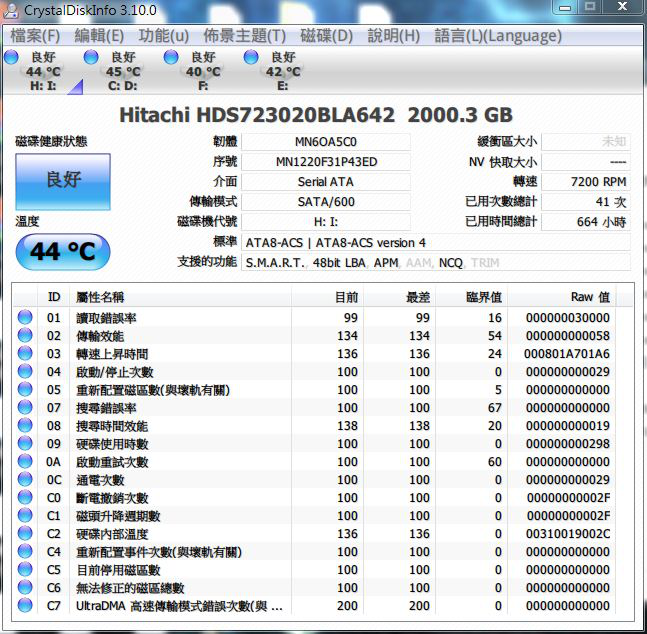Click the interface field Serial ATA
647x634 pixels.
pos(326,182)
